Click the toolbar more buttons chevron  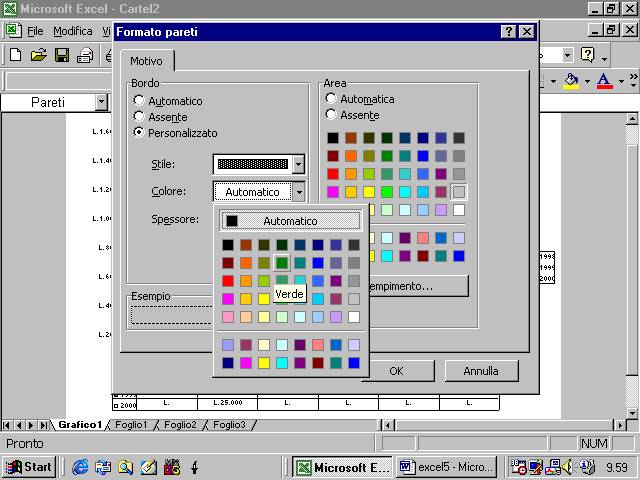633,80
